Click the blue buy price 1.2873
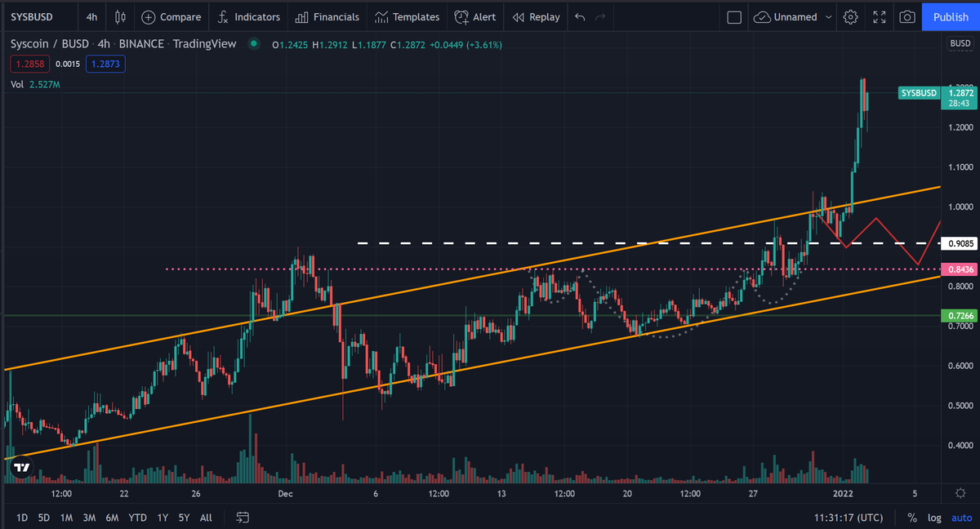The width and height of the screenshot is (980, 529). coord(107,63)
